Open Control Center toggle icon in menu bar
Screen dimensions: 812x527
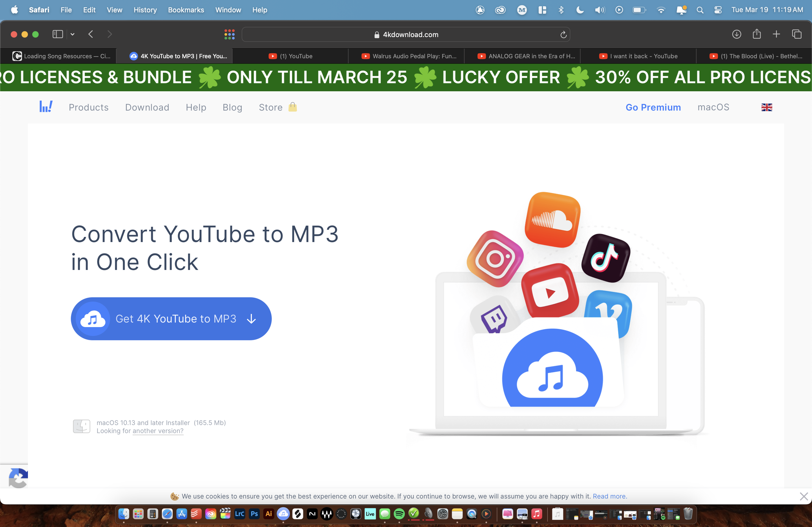(x=718, y=10)
